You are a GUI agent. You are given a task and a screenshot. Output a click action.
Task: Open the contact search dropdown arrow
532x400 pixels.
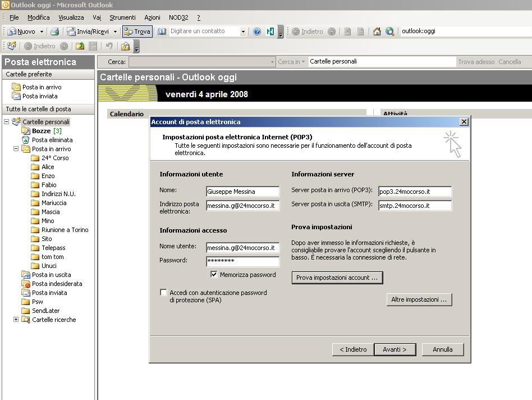pos(243,31)
